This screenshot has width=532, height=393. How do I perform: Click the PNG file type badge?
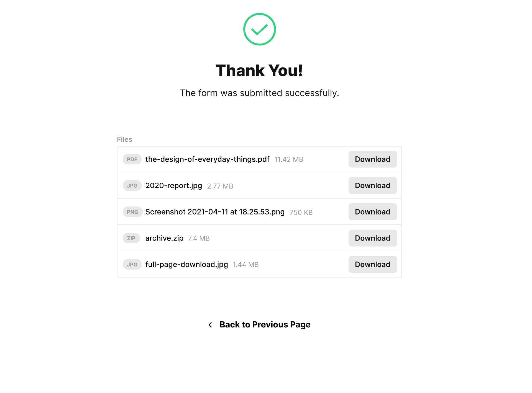pos(132,212)
